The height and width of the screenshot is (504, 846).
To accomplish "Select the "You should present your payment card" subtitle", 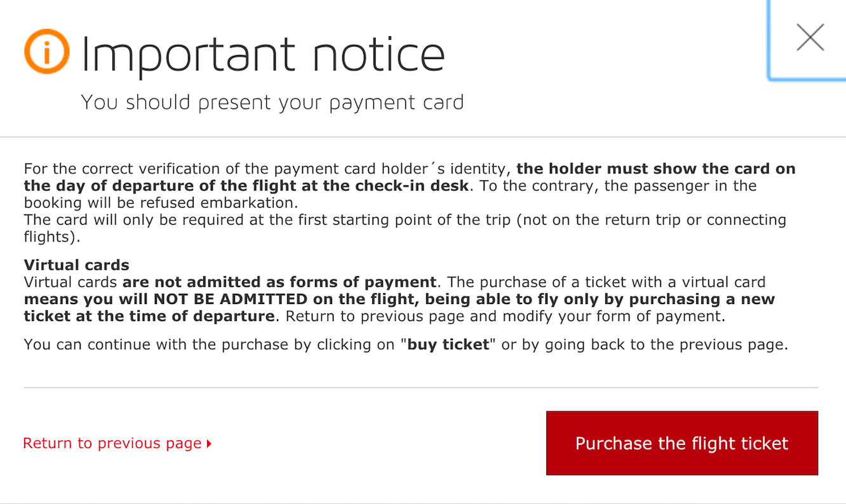I will 272,102.
